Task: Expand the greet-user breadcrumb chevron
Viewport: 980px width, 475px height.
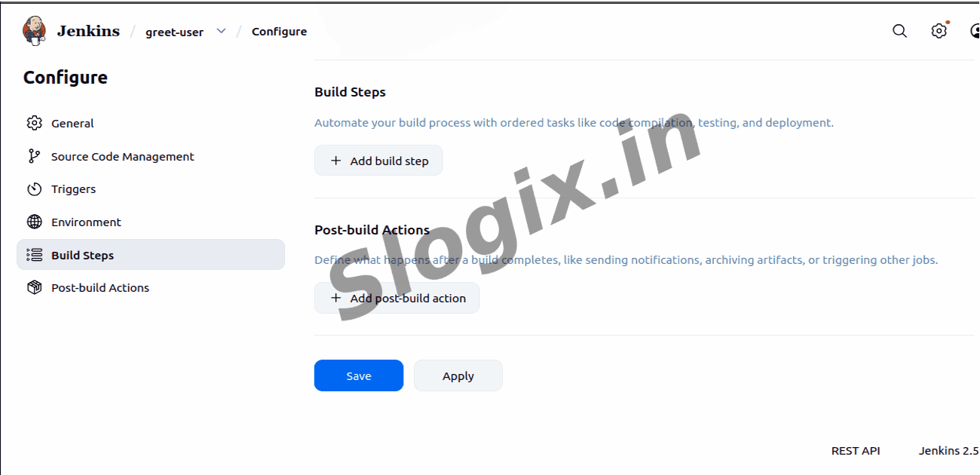Action: point(221,31)
